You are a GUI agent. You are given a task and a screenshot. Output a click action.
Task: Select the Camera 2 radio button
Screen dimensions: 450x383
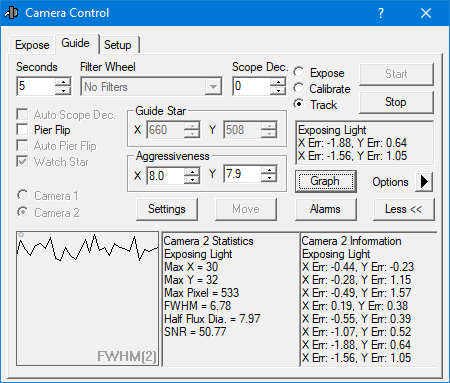tap(23, 212)
